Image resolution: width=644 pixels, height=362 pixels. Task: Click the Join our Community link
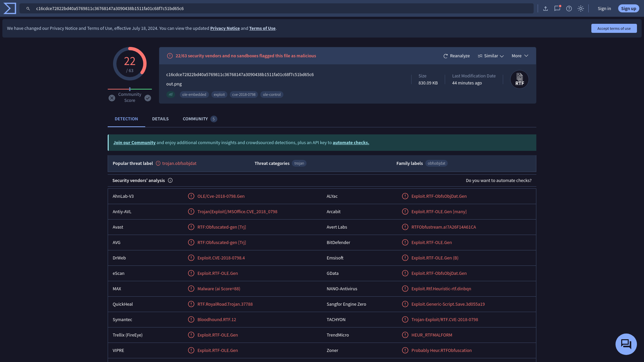[x=134, y=143]
